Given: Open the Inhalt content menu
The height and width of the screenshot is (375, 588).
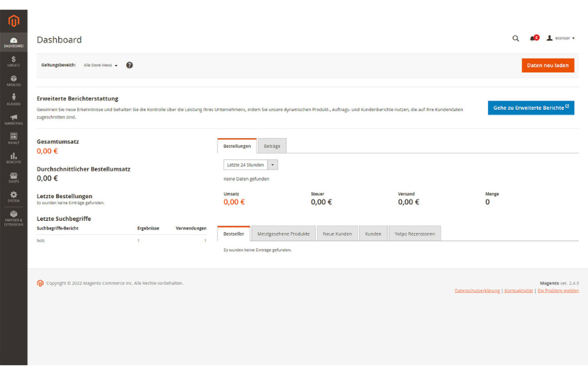Looking at the screenshot, I should [13, 139].
